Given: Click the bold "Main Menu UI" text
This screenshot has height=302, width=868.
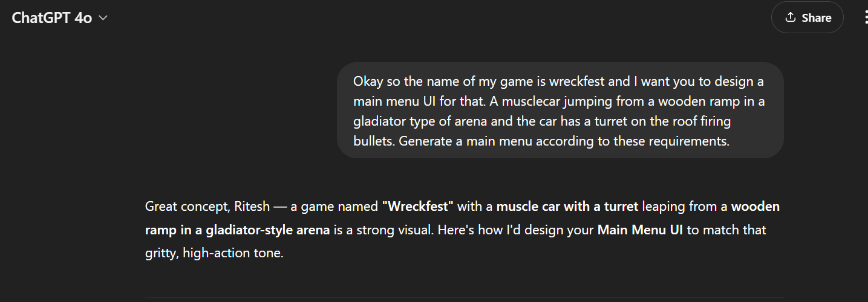Looking at the screenshot, I should 640,230.
